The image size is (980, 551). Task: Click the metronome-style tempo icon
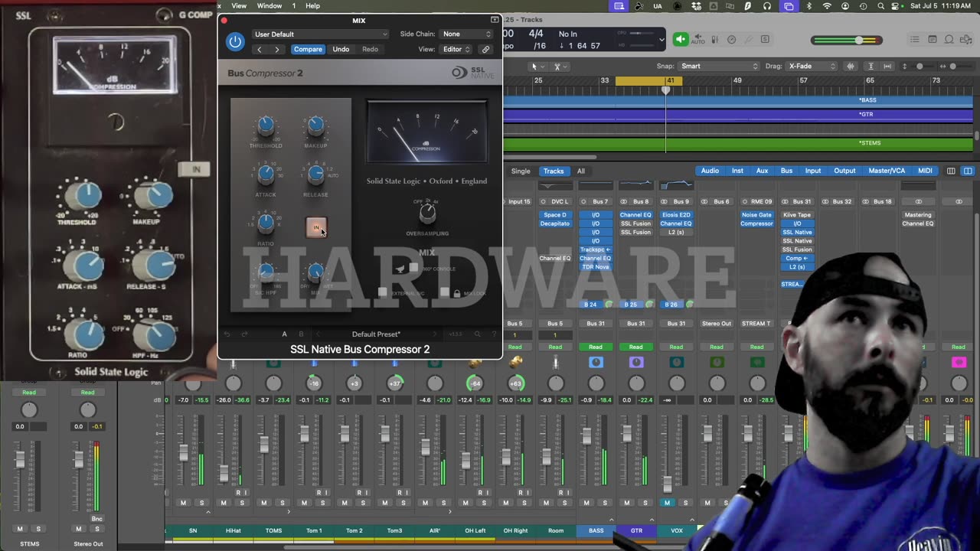pyautogui.click(x=731, y=40)
